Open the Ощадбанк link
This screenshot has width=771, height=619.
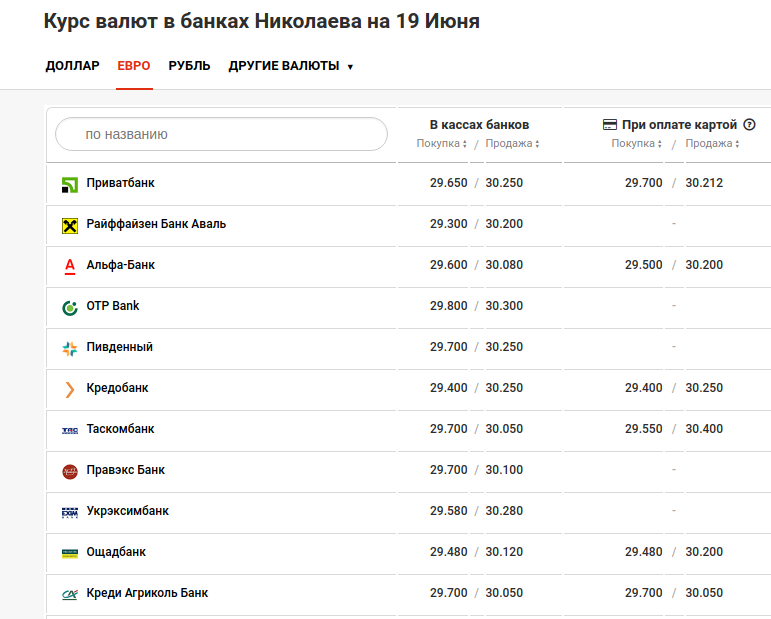(x=116, y=552)
